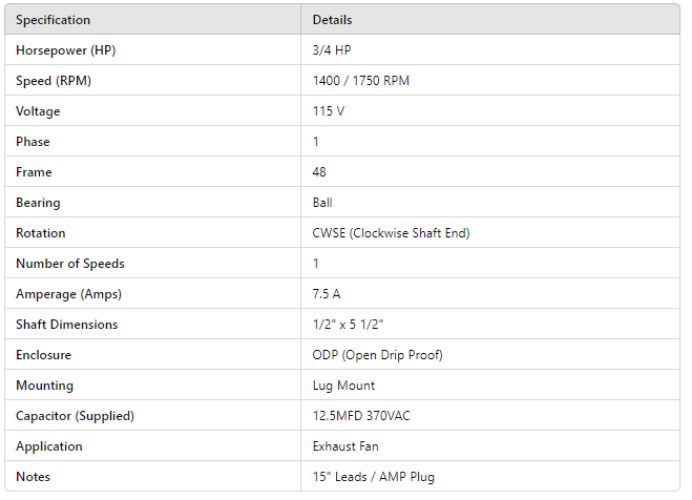Click the Frame value 48
Screen dimensions: 692x500
tap(320, 172)
